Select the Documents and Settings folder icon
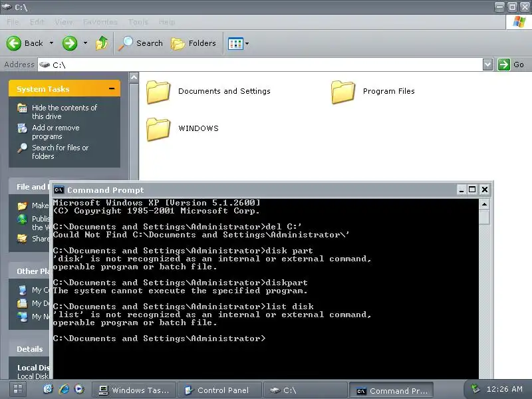 tap(158, 92)
